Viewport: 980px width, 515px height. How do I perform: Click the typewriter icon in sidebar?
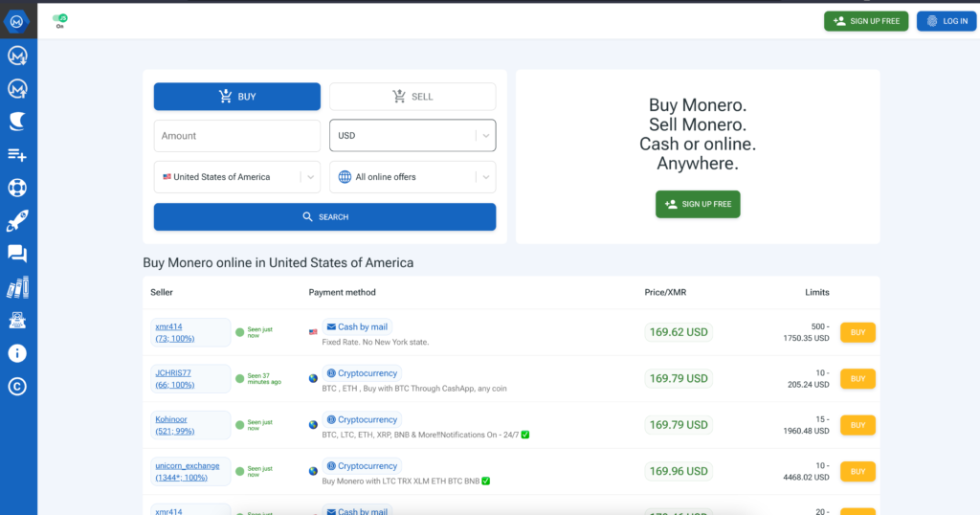click(x=17, y=320)
